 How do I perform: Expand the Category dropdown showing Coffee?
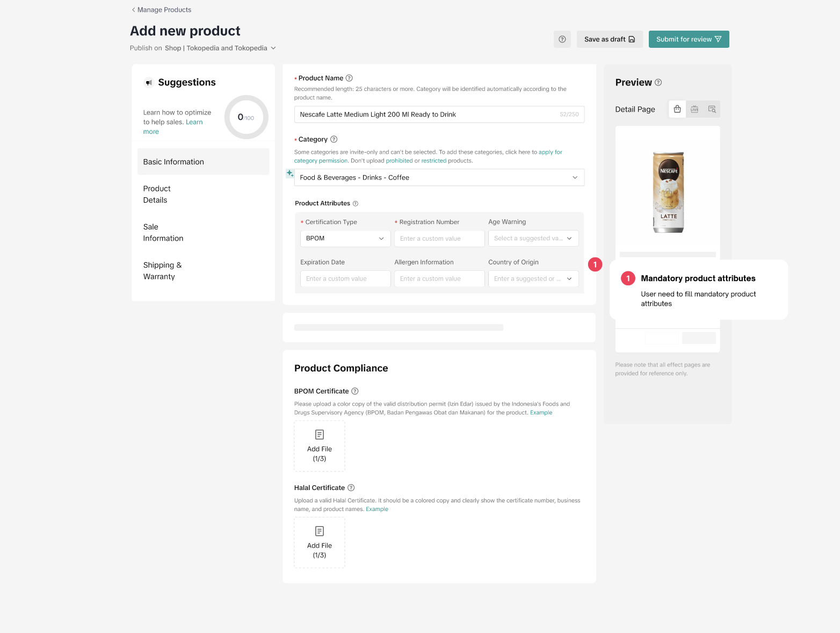tap(439, 177)
